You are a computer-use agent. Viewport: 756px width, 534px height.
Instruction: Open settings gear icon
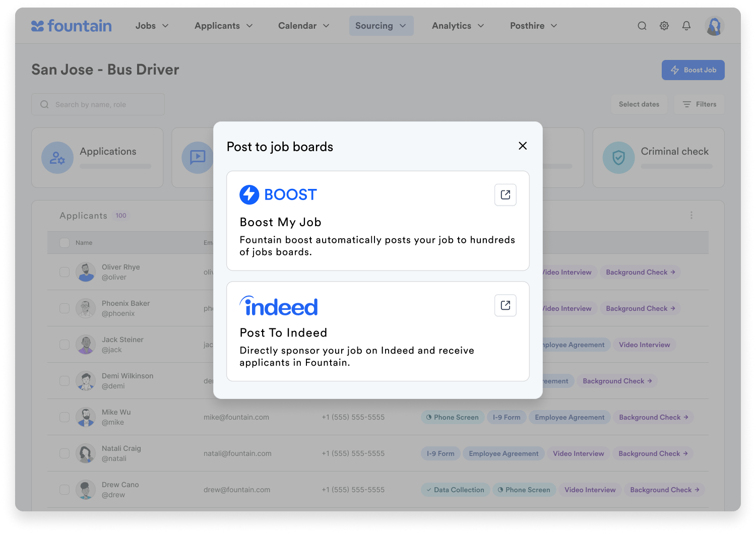point(664,26)
